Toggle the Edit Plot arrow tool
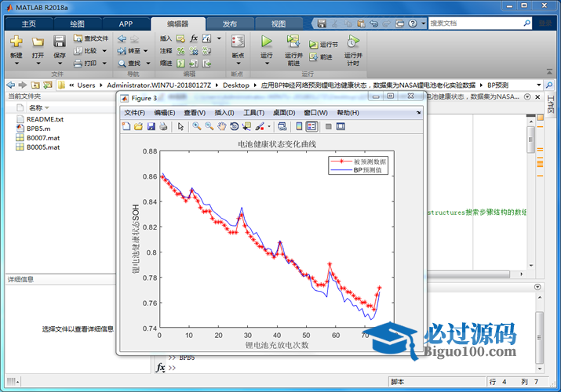The width and height of the screenshot is (561, 392). tap(180, 126)
